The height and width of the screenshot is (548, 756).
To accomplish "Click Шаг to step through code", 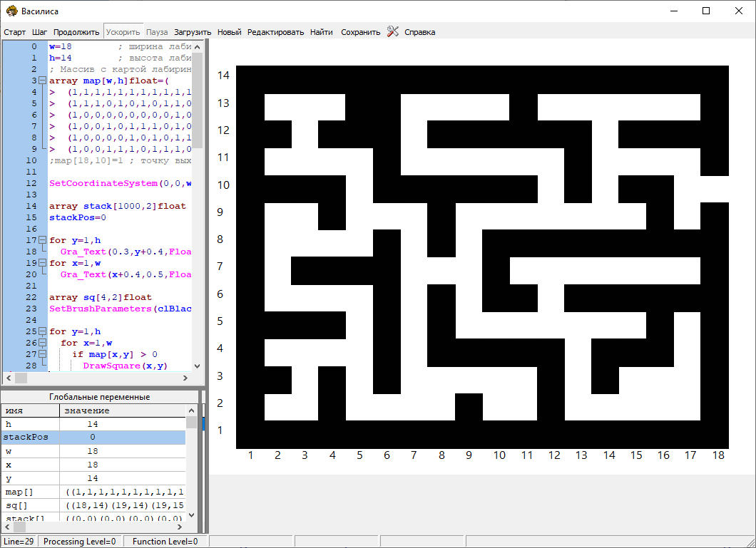I will tap(40, 32).
